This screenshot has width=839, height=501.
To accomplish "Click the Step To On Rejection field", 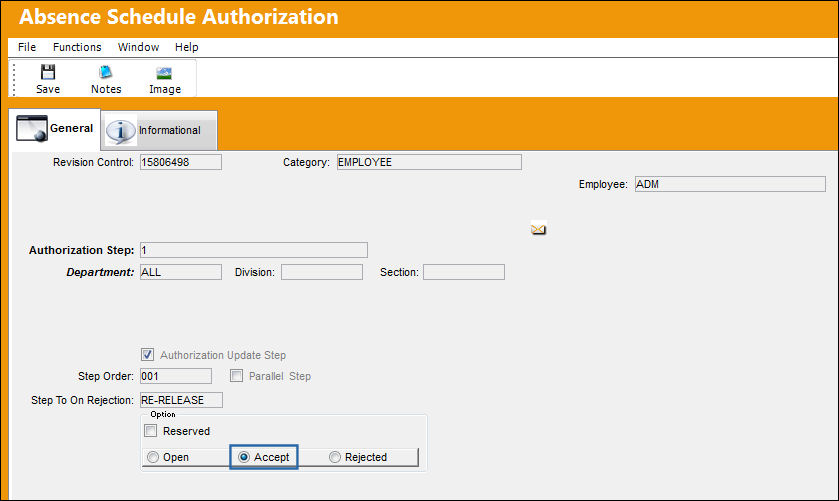I will click(x=181, y=400).
